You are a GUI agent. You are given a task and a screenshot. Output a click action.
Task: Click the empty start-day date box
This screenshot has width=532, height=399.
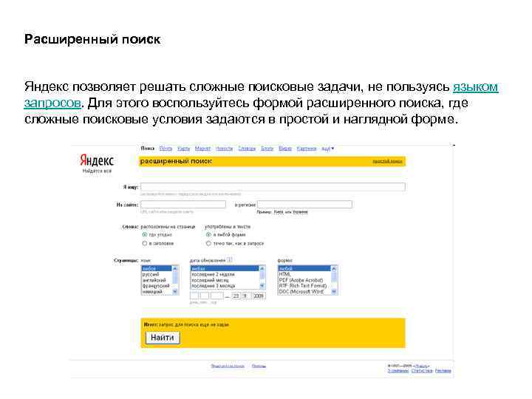coord(194,296)
